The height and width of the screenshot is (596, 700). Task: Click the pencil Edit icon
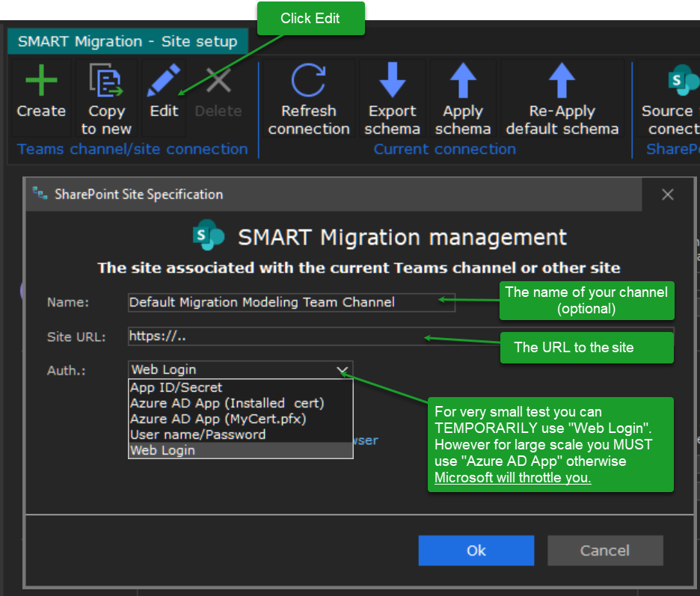click(164, 80)
